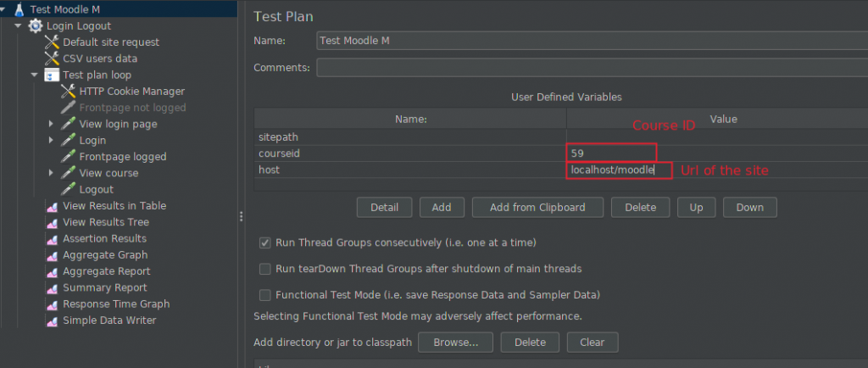868x368 pixels.
Task: Click the Name: column header
Action: click(x=410, y=119)
